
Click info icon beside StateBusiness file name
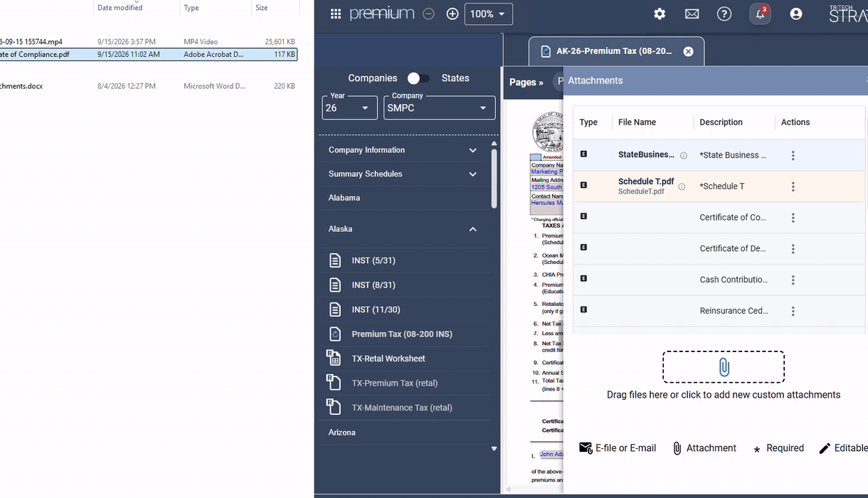(684, 155)
